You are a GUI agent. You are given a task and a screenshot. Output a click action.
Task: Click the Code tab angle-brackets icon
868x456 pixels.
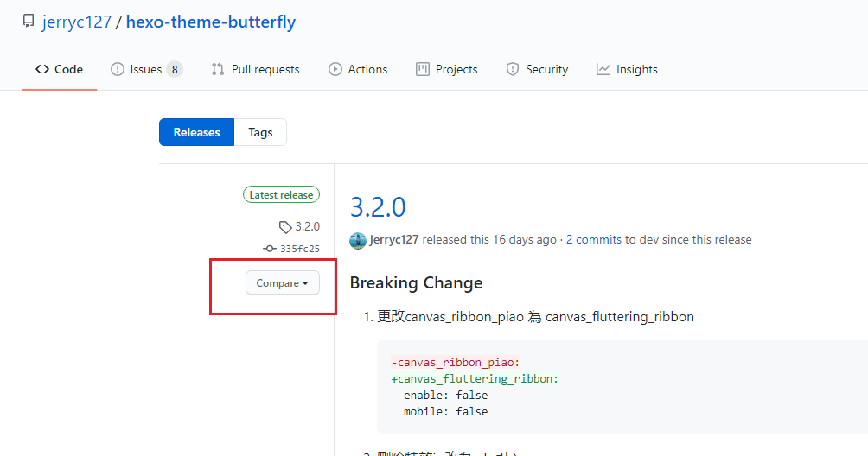pos(42,69)
